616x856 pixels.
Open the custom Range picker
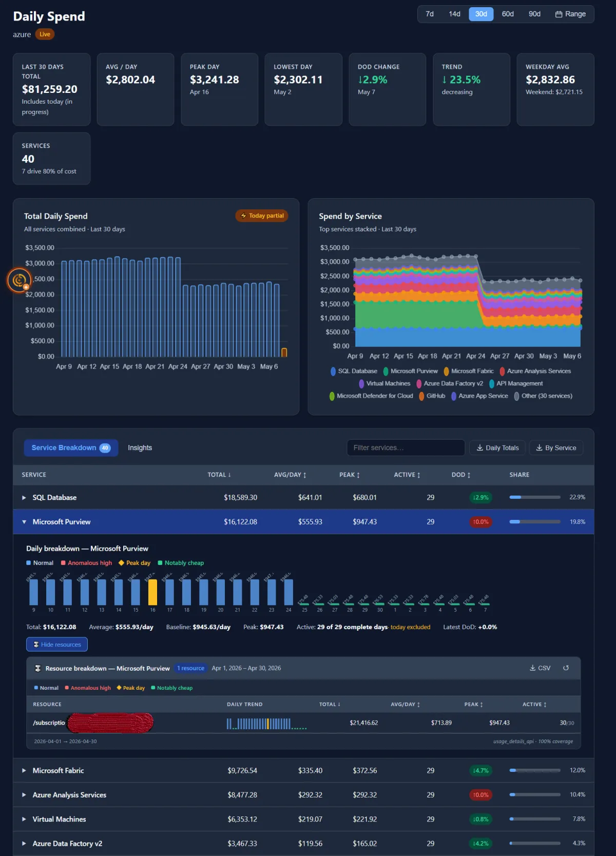(570, 14)
